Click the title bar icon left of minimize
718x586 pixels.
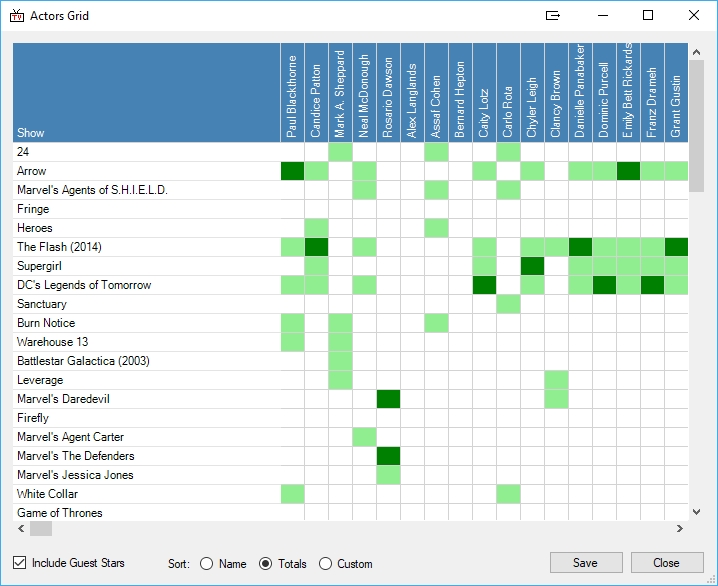point(553,16)
